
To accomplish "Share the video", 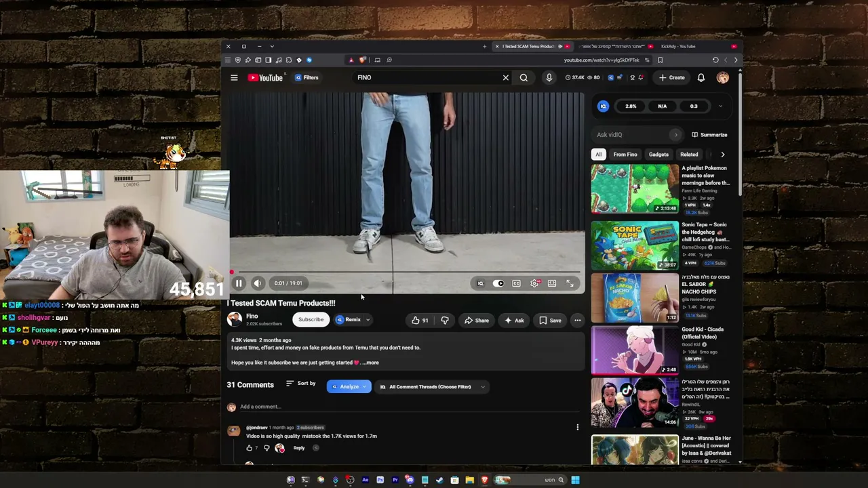I will (476, 321).
